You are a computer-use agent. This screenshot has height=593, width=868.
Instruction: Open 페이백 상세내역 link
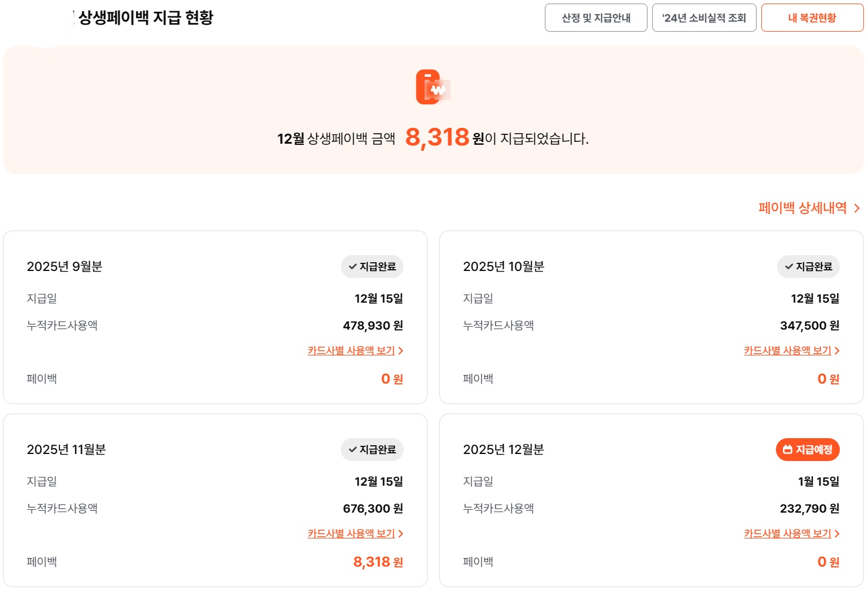(802, 208)
